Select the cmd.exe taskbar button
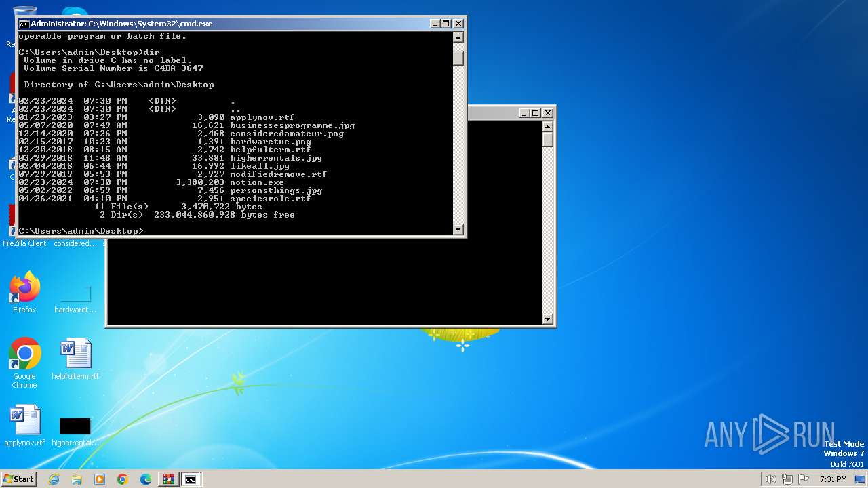The image size is (868, 488). click(x=191, y=479)
